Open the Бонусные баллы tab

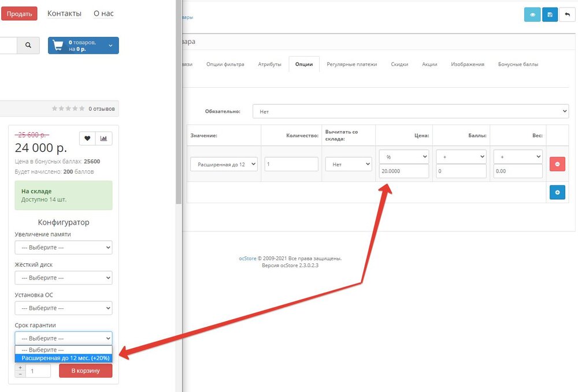518,64
